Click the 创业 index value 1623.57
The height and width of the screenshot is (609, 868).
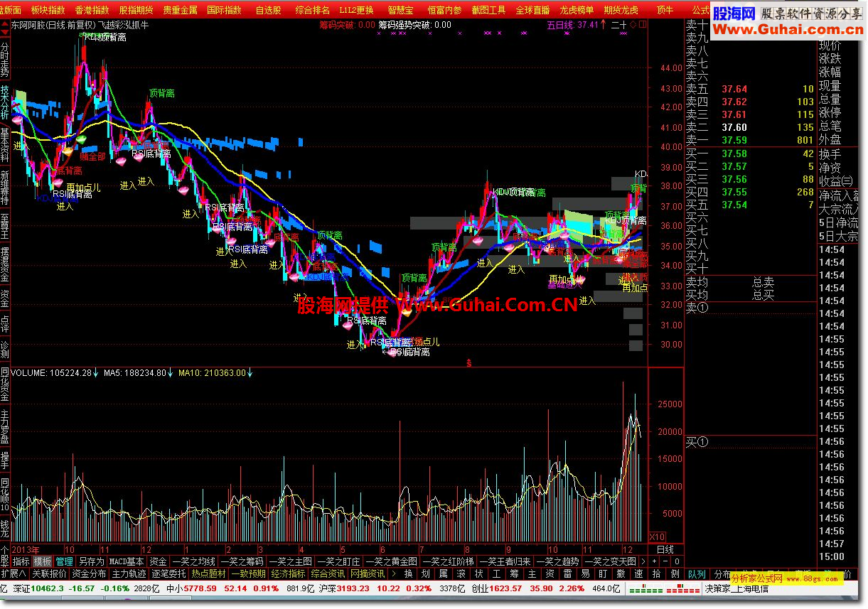pos(505,588)
